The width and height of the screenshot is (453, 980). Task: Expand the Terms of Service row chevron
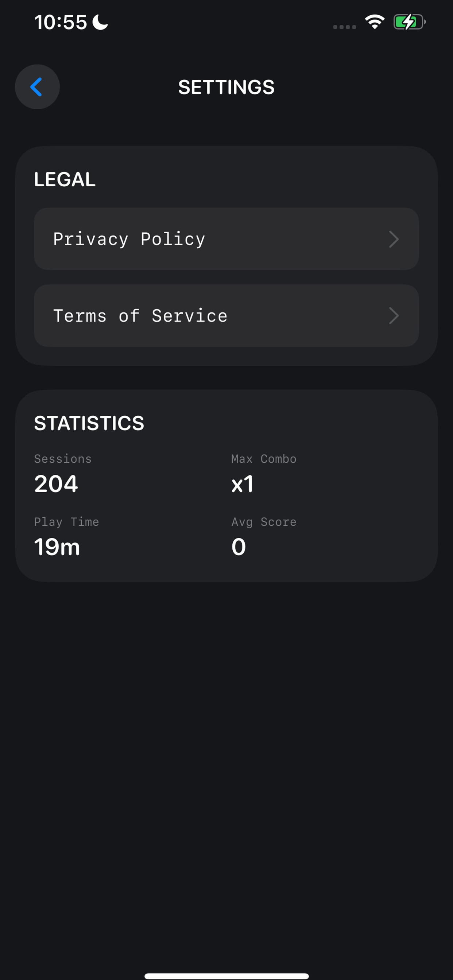(x=394, y=316)
